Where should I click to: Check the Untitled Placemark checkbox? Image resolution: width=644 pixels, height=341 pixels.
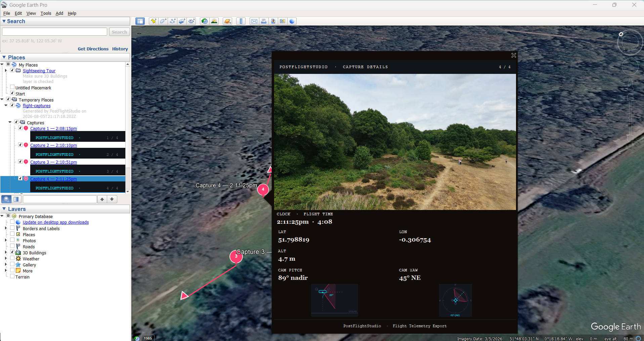[x=12, y=87]
